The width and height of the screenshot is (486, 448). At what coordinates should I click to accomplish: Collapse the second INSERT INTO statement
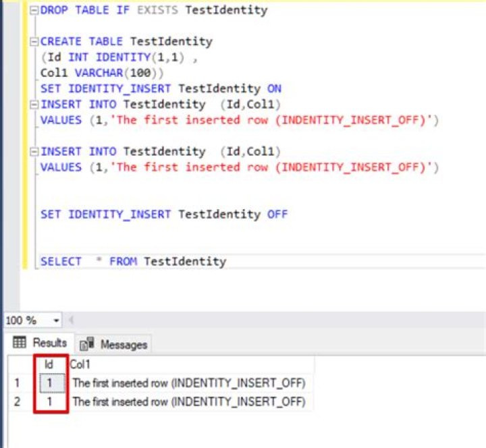pos(34,152)
